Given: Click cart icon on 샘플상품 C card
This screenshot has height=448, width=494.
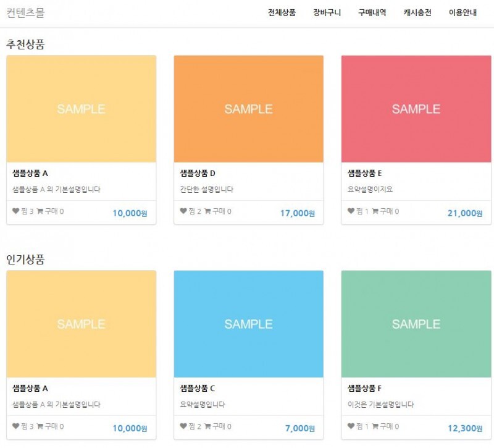Looking at the screenshot, I should (x=207, y=426).
